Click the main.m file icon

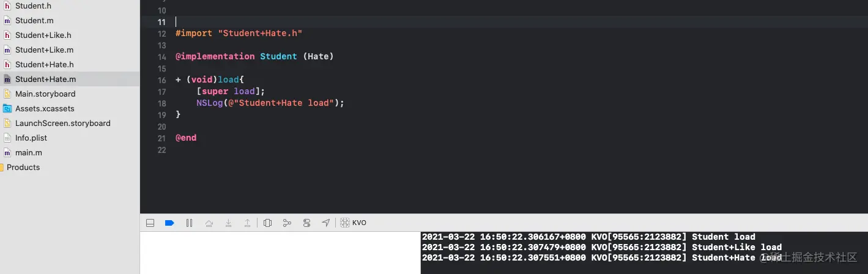coord(7,152)
